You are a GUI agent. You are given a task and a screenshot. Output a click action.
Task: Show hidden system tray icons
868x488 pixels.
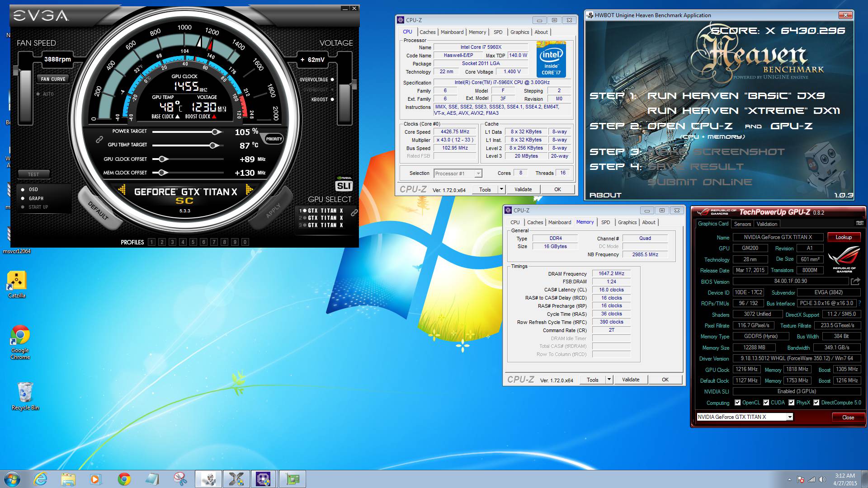click(x=789, y=479)
